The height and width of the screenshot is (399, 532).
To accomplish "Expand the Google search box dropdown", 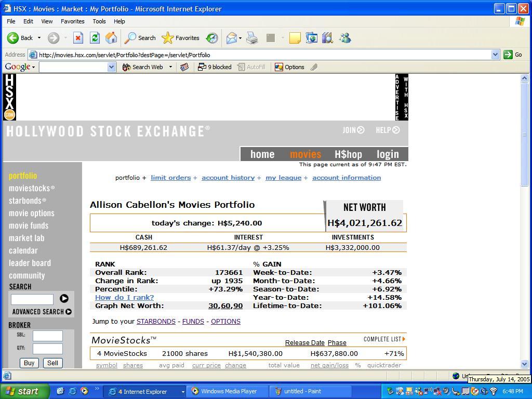I will tap(112, 67).
